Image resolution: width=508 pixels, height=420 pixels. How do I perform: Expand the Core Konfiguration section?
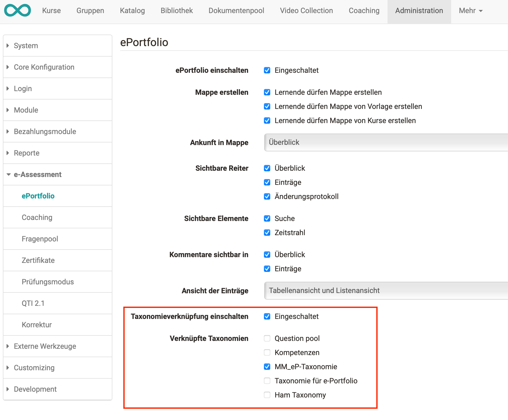(8, 67)
